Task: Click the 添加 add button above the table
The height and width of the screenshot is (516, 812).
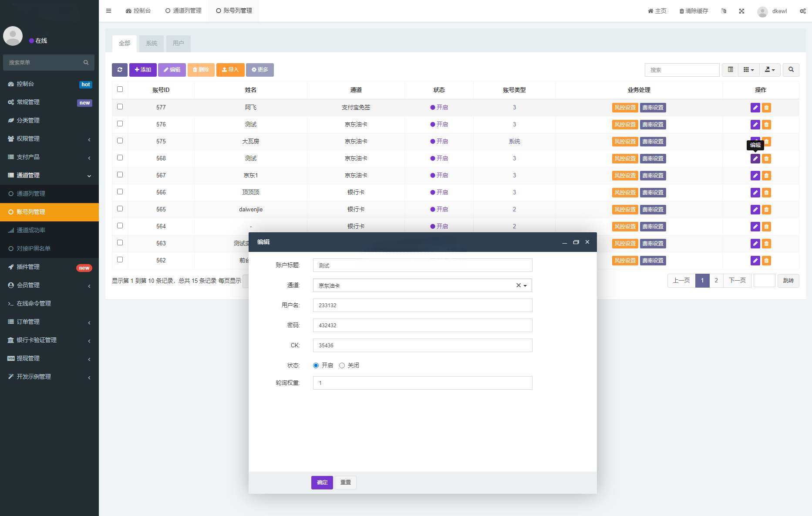Action: point(143,70)
